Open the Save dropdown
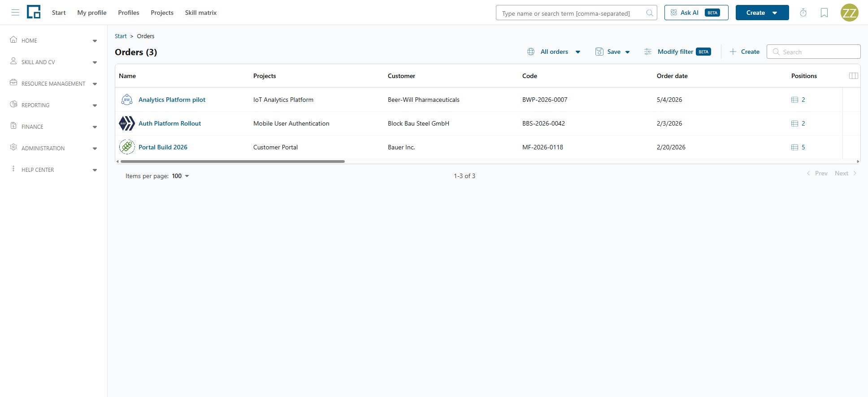This screenshot has width=868, height=397. coord(612,52)
